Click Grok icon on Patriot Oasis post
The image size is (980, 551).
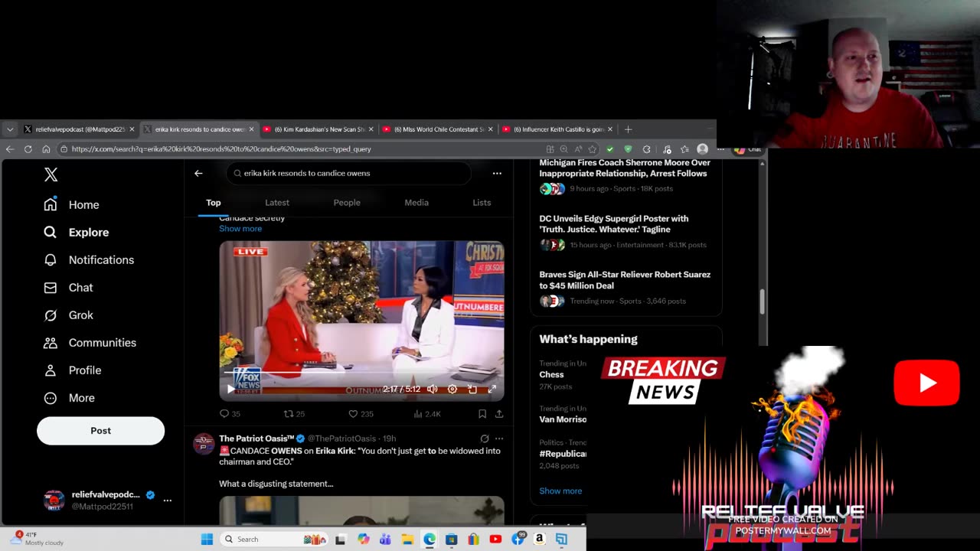(484, 439)
